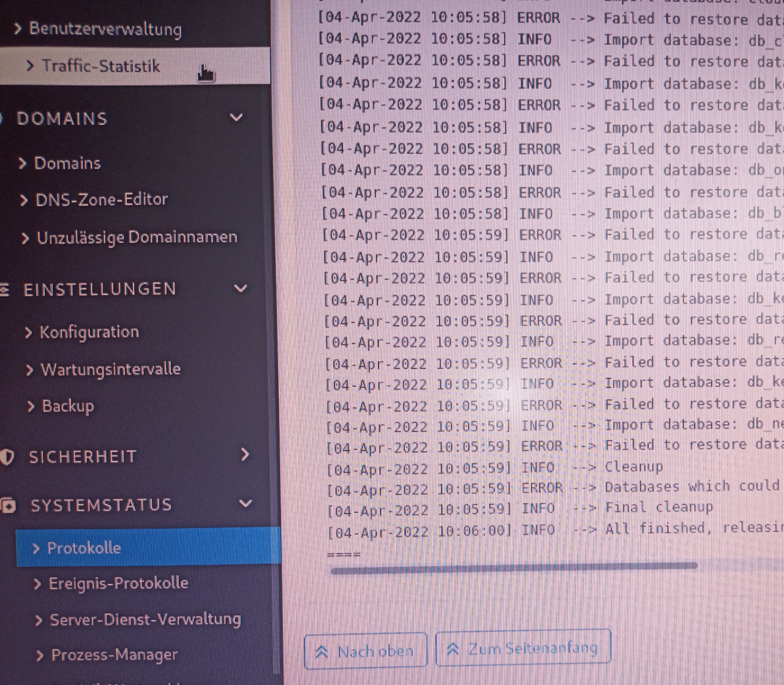Open the Benutzerverwaltung menu entry
Screen dimensions: 784x685
pos(104,29)
